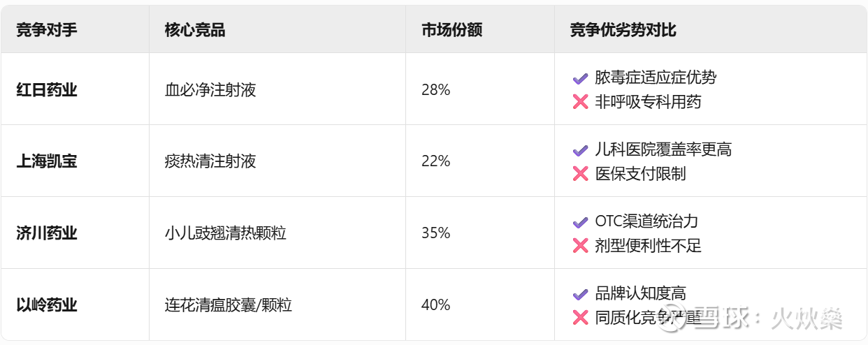The width and height of the screenshot is (868, 345).
Task: Select the 竞争对手 column header
Action: click(x=47, y=30)
